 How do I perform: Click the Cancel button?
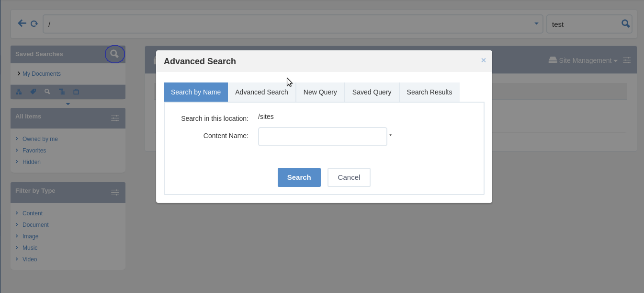pyautogui.click(x=349, y=177)
